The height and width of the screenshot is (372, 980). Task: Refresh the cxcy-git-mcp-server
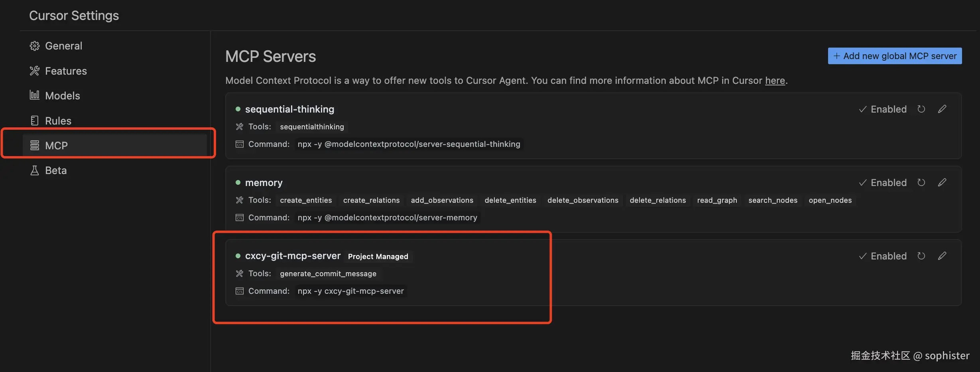[x=921, y=256]
